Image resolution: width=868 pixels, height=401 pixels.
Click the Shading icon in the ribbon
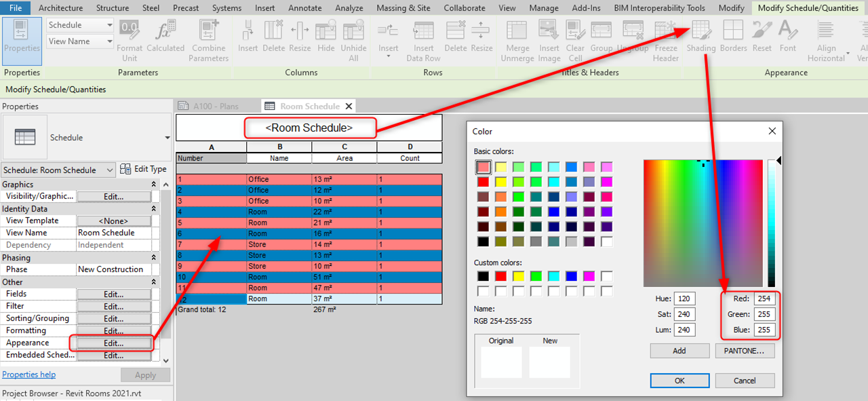[x=701, y=31]
